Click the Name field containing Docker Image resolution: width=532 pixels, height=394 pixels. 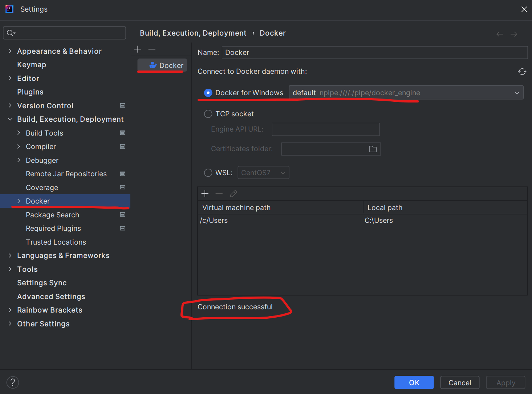(375, 52)
